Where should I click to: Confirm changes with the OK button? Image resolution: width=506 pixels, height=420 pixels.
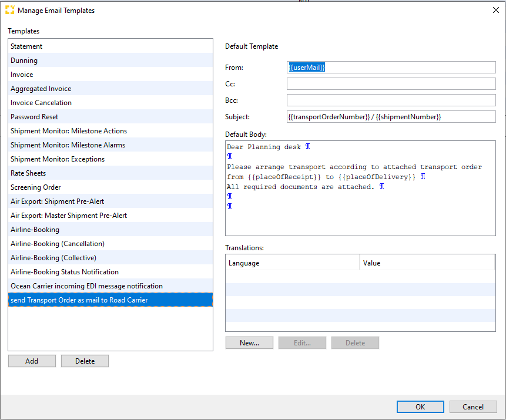click(420, 406)
